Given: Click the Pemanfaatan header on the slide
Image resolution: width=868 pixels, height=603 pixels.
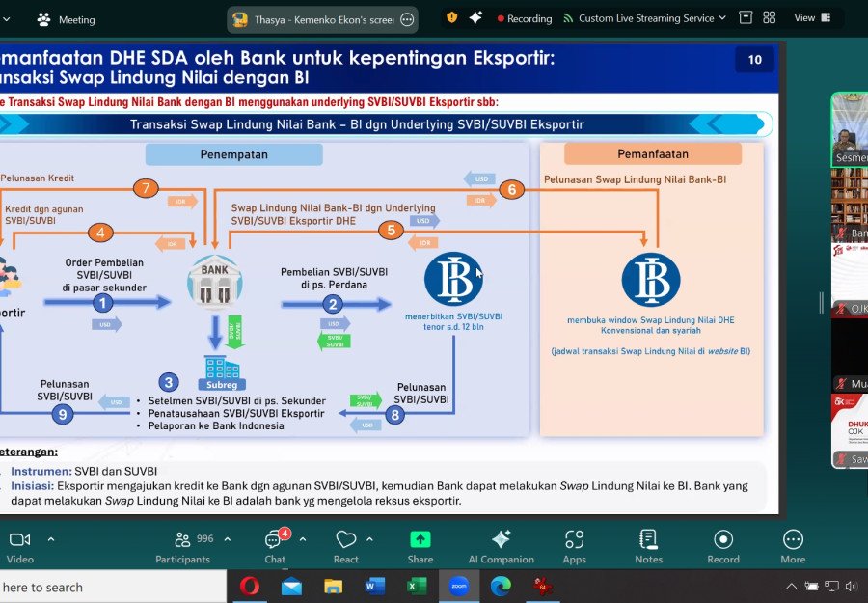Looking at the screenshot, I should (x=653, y=154).
